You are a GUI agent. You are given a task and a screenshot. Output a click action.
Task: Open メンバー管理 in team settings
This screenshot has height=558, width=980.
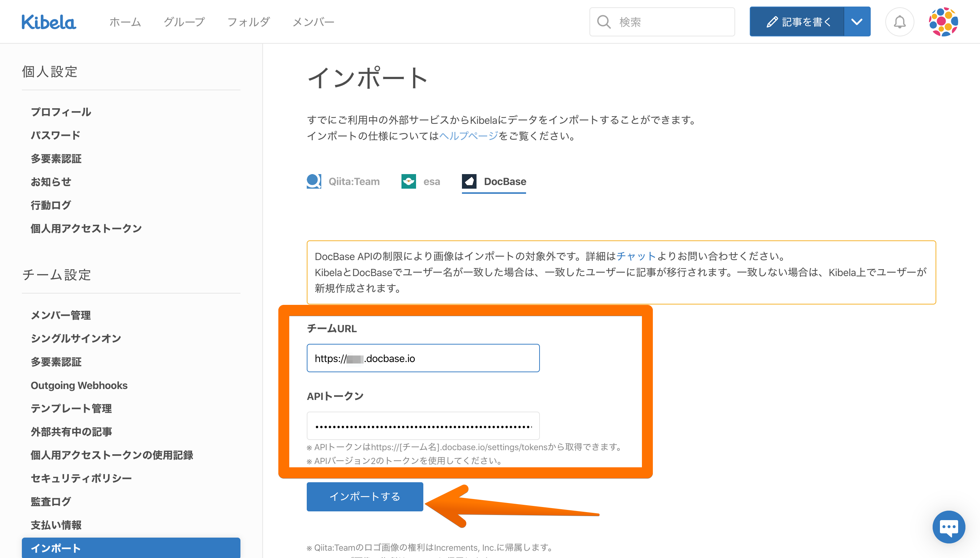click(x=60, y=315)
